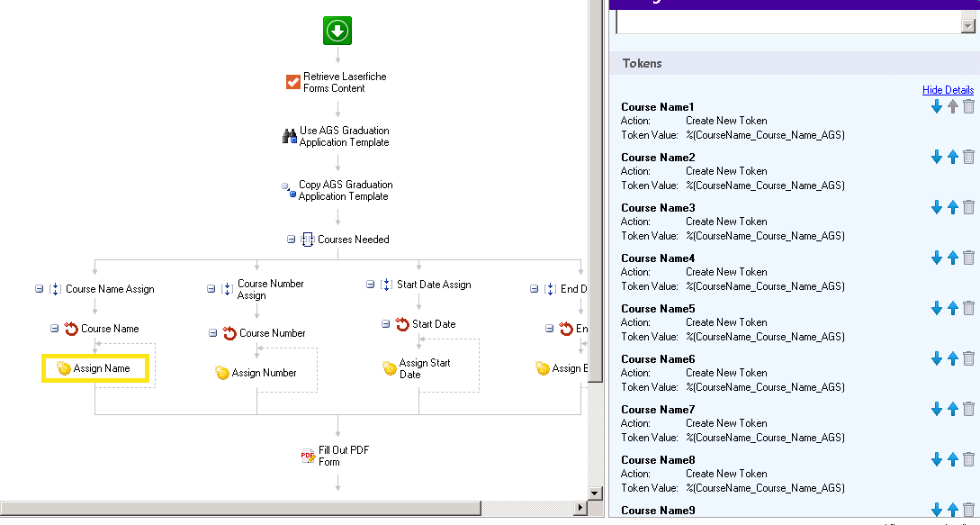Click the Courses Needed branch icon
Viewport: 980px width, 525px height.
[x=308, y=240]
